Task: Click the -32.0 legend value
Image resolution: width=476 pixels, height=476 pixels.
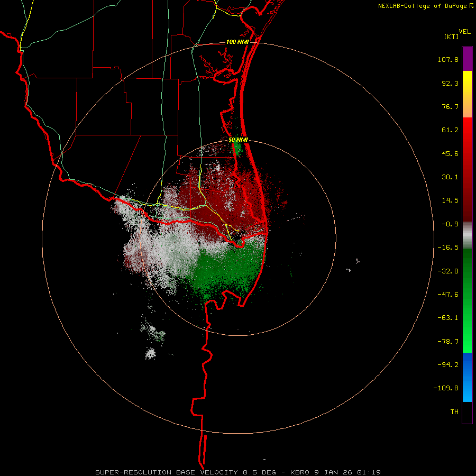Action: point(448,271)
